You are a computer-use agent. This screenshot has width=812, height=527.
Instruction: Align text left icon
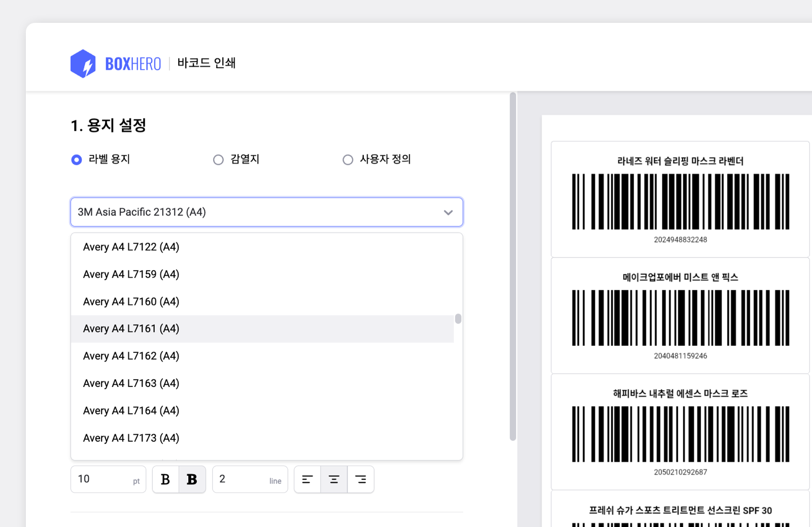click(308, 479)
